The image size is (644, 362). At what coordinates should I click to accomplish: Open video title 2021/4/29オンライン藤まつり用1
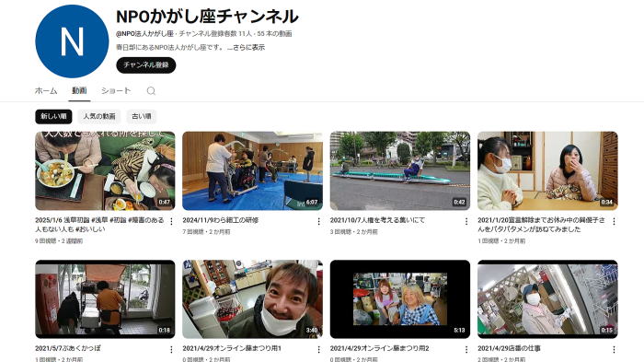pos(232,348)
